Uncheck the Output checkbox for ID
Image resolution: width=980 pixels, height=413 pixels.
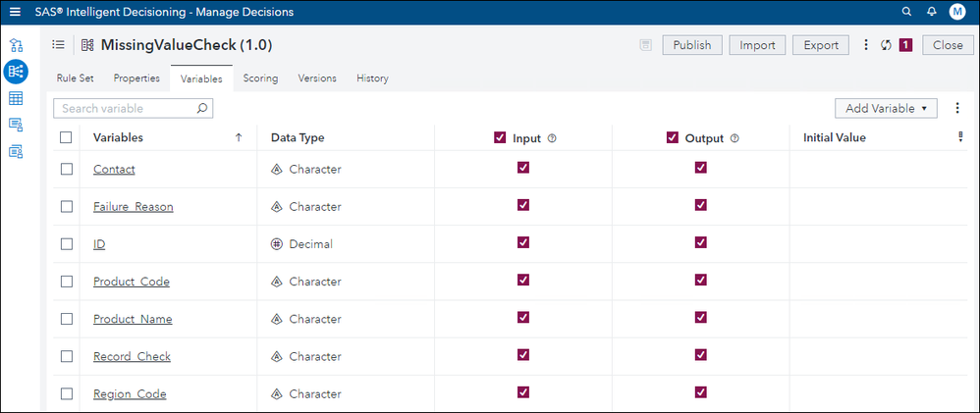(x=700, y=243)
